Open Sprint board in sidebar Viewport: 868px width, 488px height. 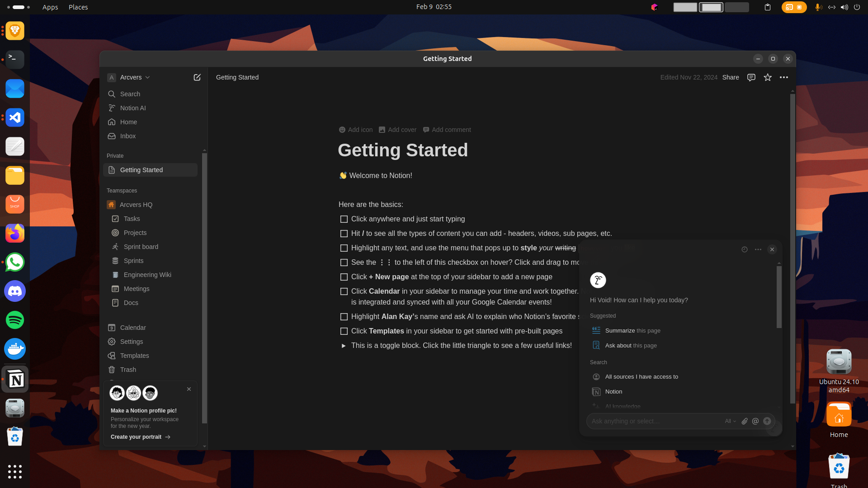pos(141,247)
